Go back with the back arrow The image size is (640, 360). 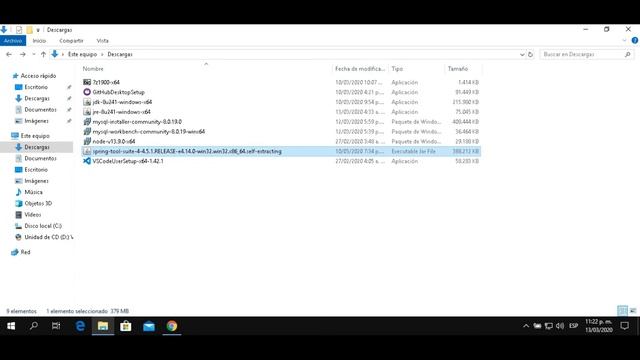pos(9,54)
